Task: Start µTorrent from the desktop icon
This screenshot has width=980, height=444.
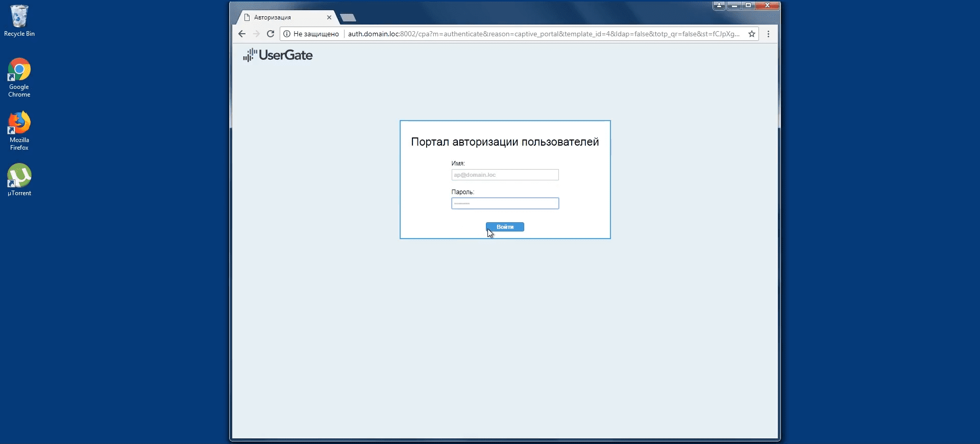Action: 19,180
